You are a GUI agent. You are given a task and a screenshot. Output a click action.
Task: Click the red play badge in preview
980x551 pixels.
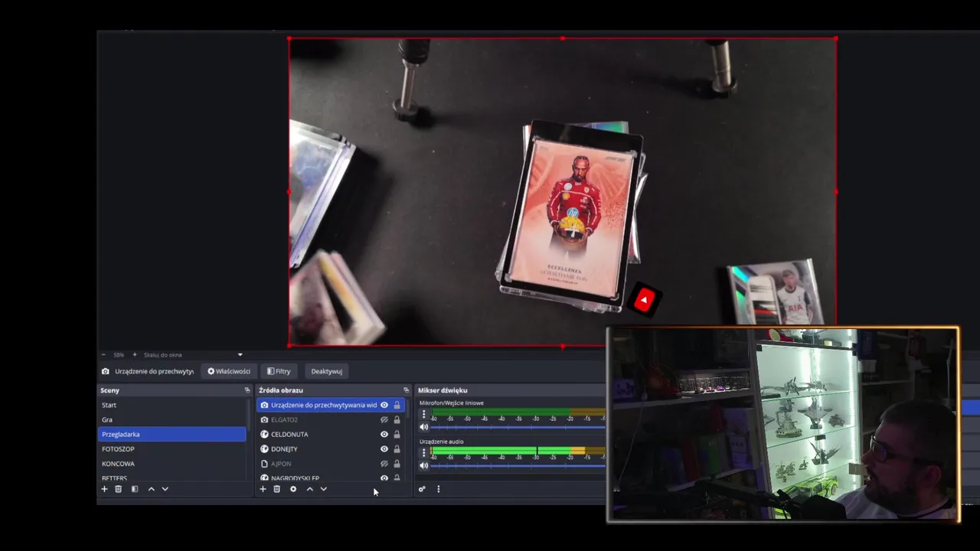click(644, 300)
